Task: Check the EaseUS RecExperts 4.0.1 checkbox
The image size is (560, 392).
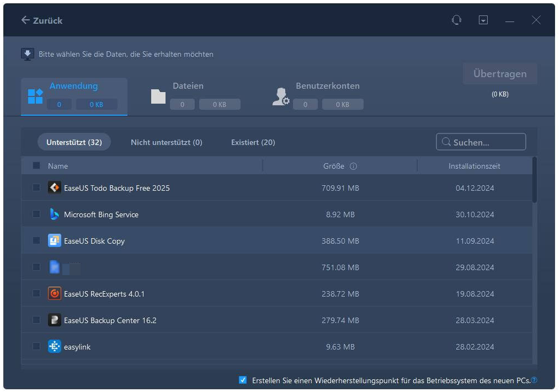Action: coord(36,293)
